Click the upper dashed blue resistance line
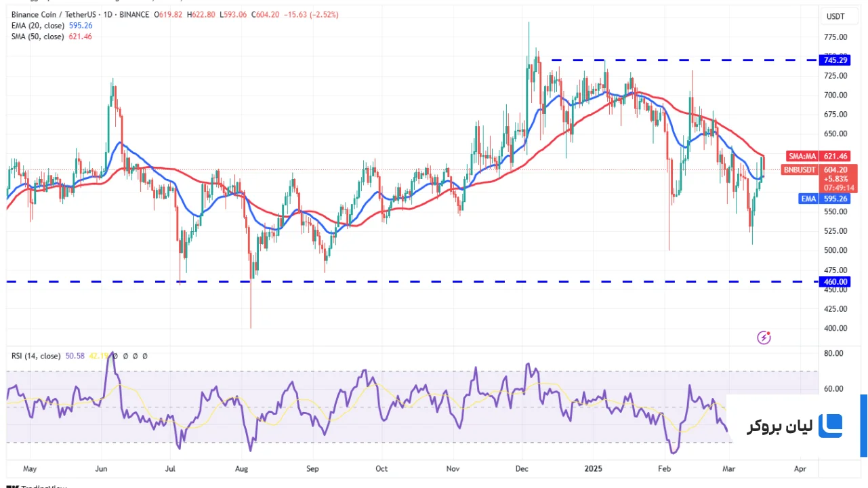The image size is (868, 488). 684,60
